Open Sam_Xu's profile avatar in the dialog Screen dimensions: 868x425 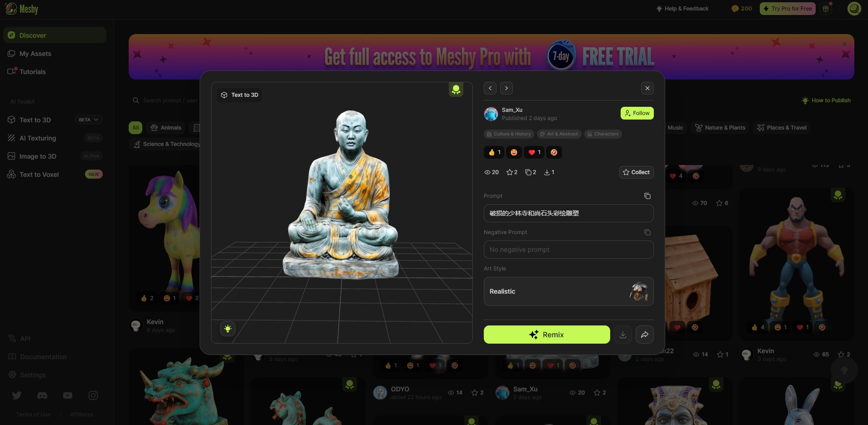pos(491,114)
